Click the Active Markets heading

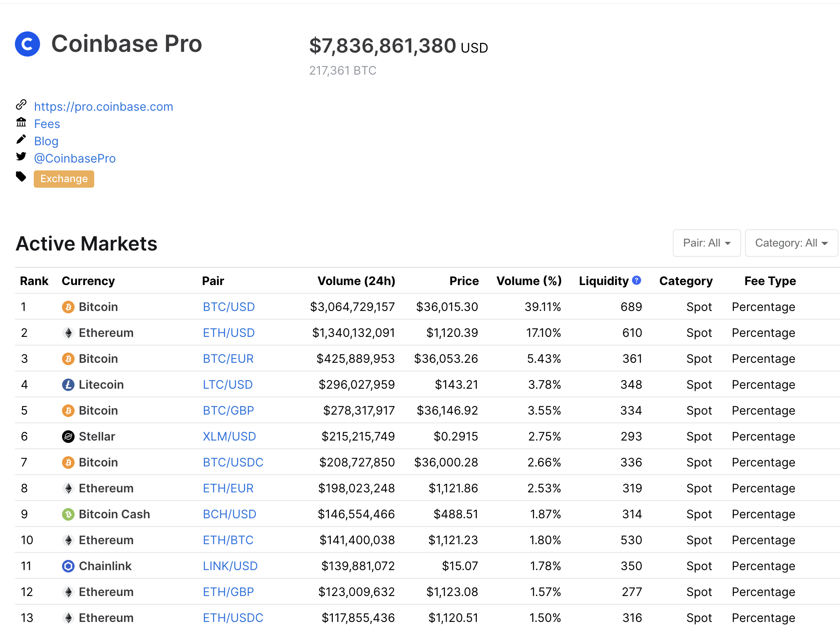(x=87, y=244)
